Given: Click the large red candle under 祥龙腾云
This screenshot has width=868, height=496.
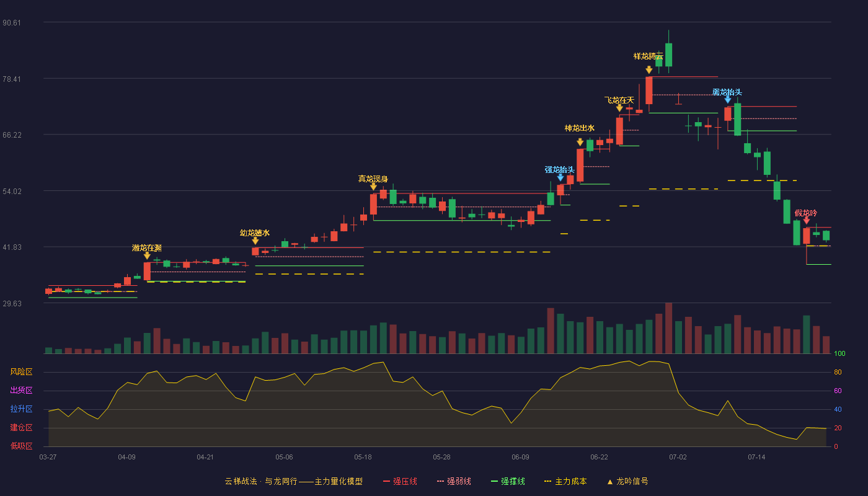Looking at the screenshot, I should (x=649, y=91).
